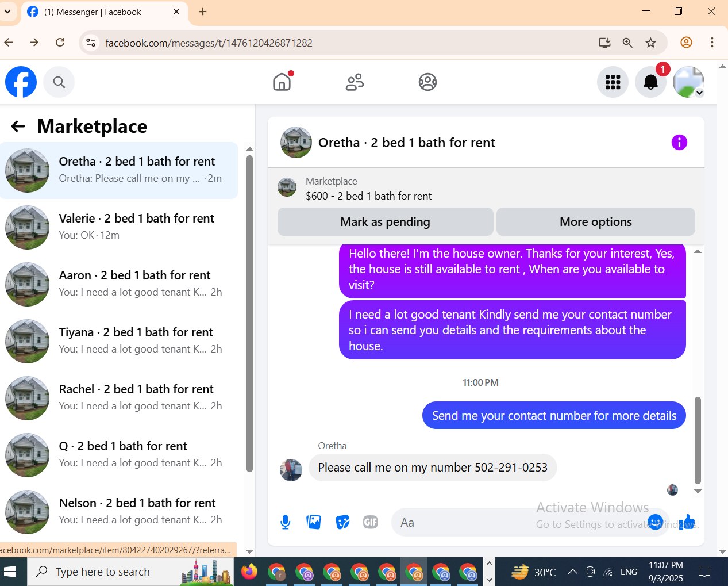Image resolution: width=728 pixels, height=586 pixels.
Task: Open the Oretha conversation in the list
Action: (119, 170)
